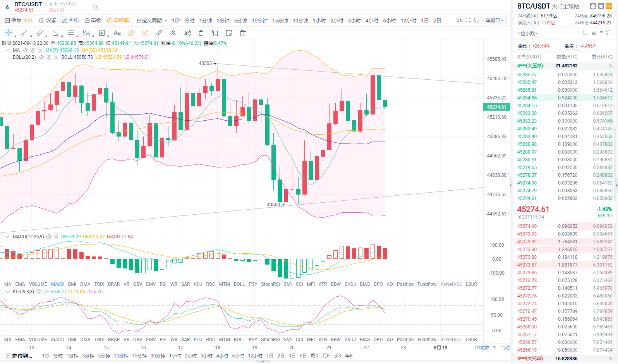The width and height of the screenshot is (618, 364).
Task: Open the 2位小数 decimal precision dropdown
Action: (x=528, y=34)
